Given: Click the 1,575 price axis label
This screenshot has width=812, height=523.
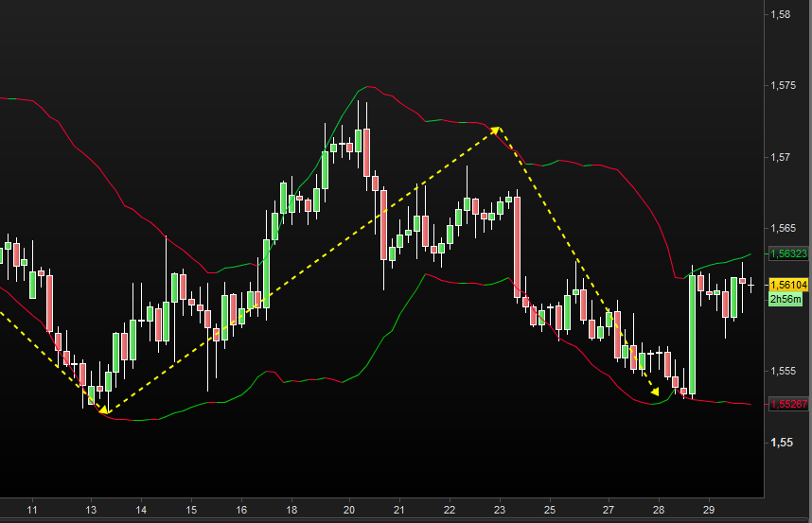Looking at the screenshot, I should (x=783, y=85).
